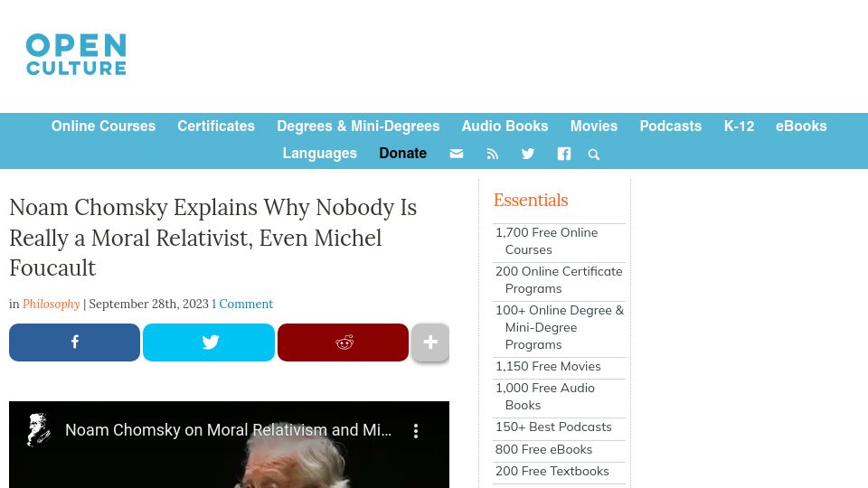Click the embedded video title text
Viewport: 868px width, 488px height.
pyautogui.click(x=228, y=430)
